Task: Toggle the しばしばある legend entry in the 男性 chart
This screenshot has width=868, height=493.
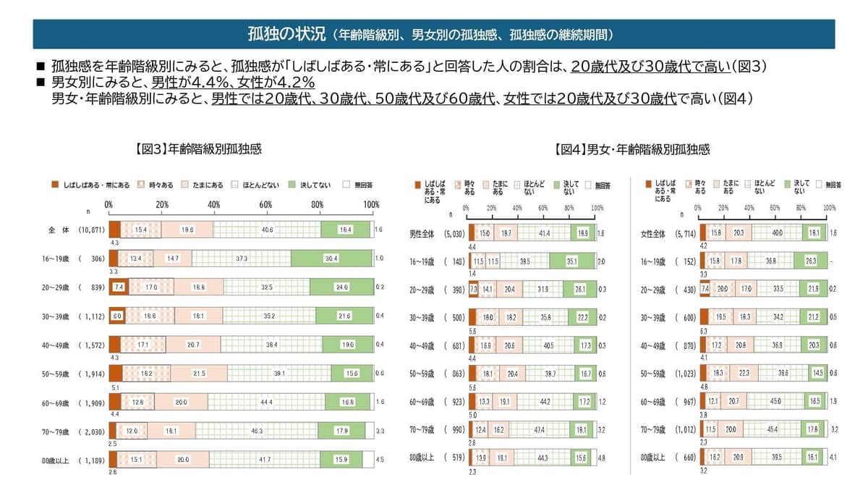Action: coord(417,185)
